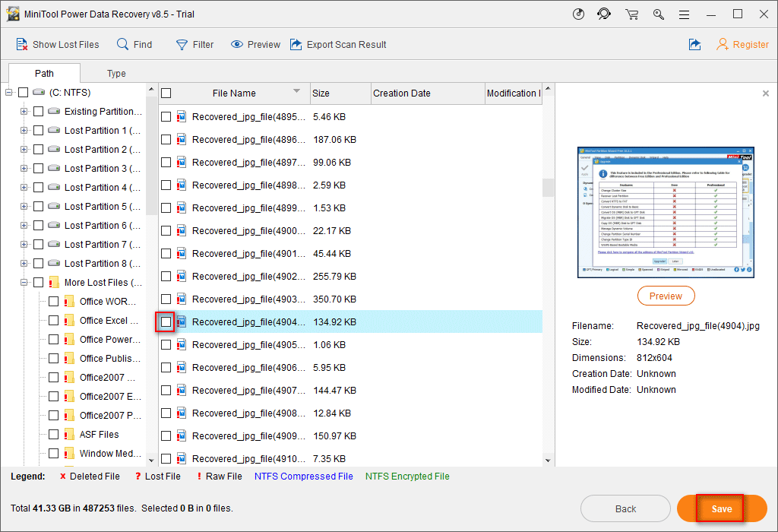Click the Register link text
The height and width of the screenshot is (532, 778).
coord(751,45)
